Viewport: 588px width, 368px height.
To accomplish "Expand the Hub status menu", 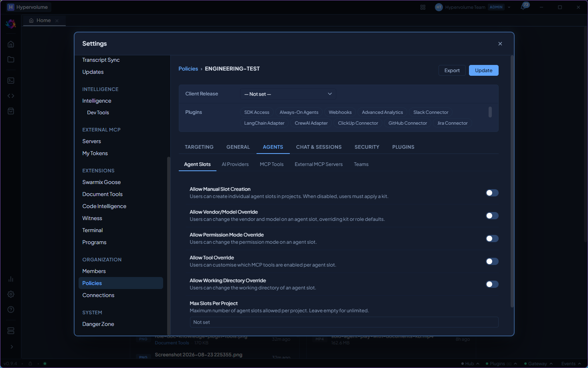I will click(x=470, y=364).
